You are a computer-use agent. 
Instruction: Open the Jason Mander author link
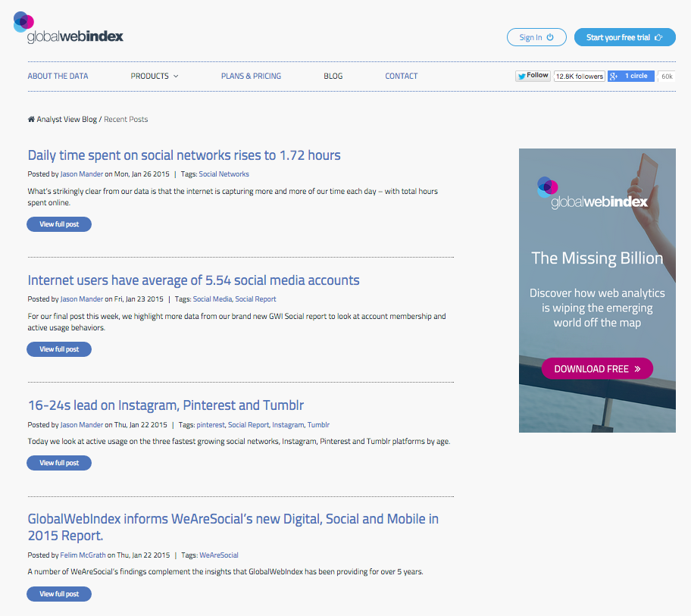pos(81,174)
